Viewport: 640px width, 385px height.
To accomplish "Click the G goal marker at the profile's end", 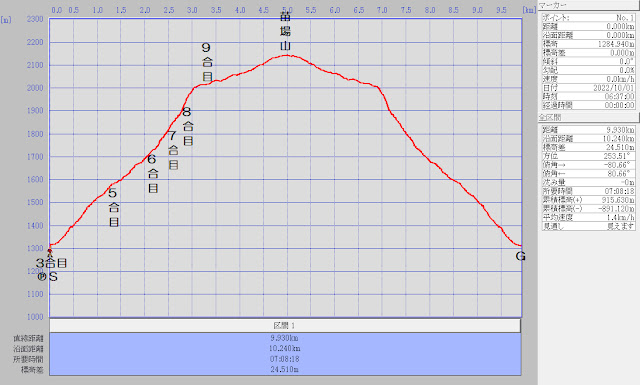I will click(x=520, y=256).
